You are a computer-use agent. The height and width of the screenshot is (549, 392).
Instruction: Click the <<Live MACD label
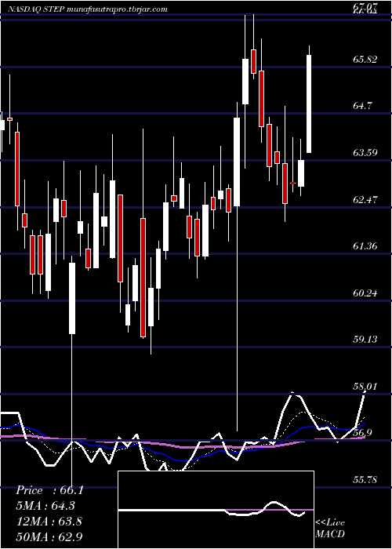tap(330, 529)
